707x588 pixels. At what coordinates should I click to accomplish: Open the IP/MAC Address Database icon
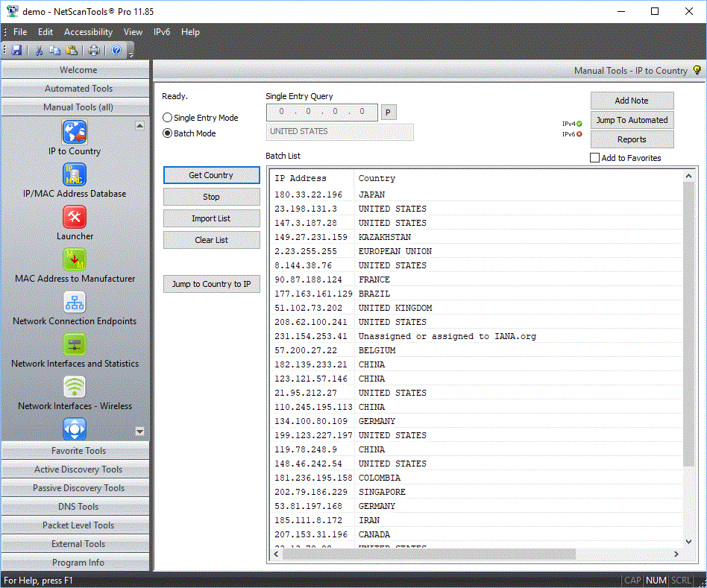click(x=75, y=175)
